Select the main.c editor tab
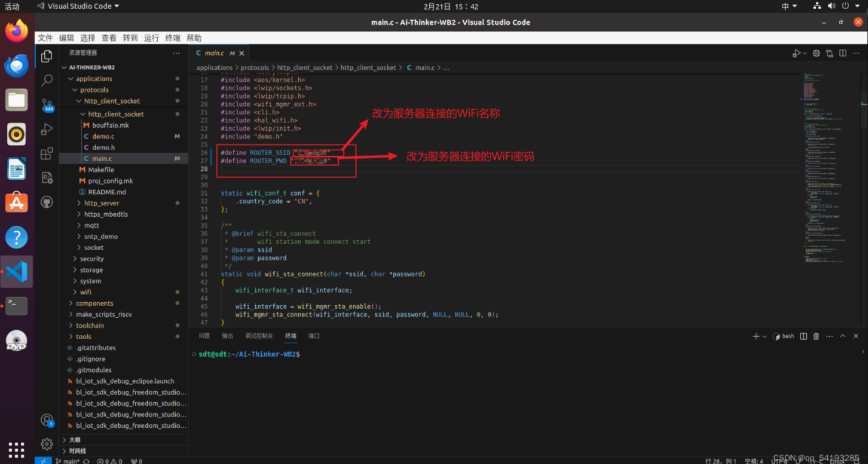This screenshot has height=464, width=868. coord(219,53)
